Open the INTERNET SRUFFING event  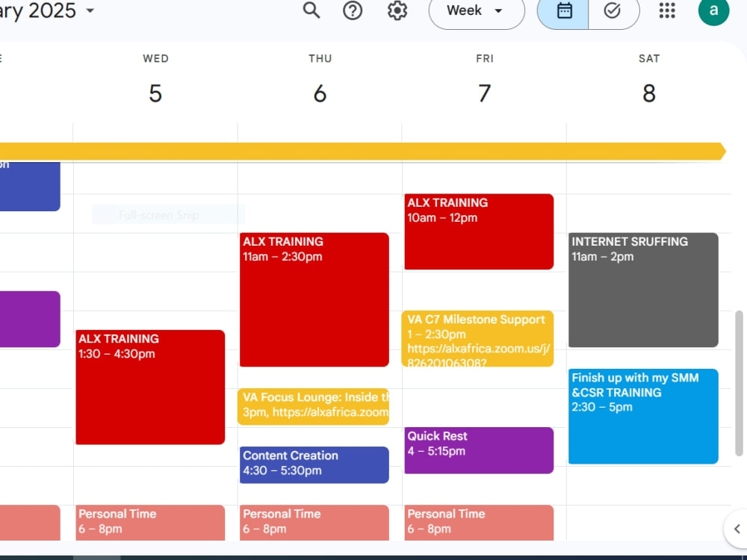(643, 290)
